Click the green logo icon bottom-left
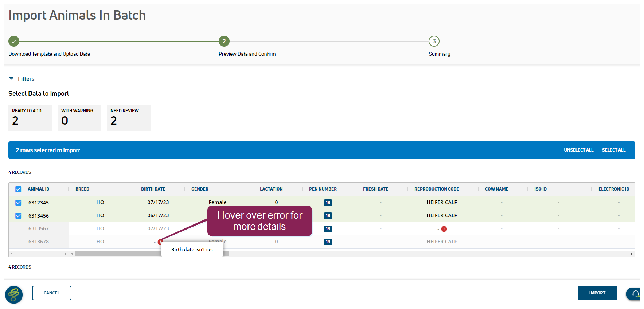The height and width of the screenshot is (309, 644). [14, 294]
